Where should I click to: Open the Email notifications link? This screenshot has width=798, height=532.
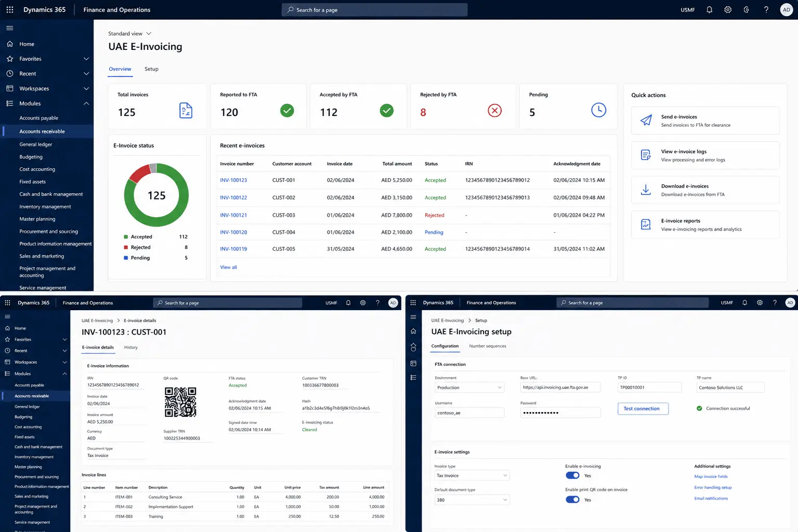click(x=711, y=499)
